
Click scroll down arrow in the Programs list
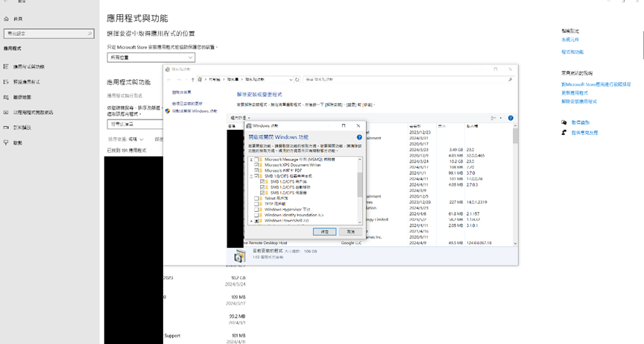click(x=515, y=243)
